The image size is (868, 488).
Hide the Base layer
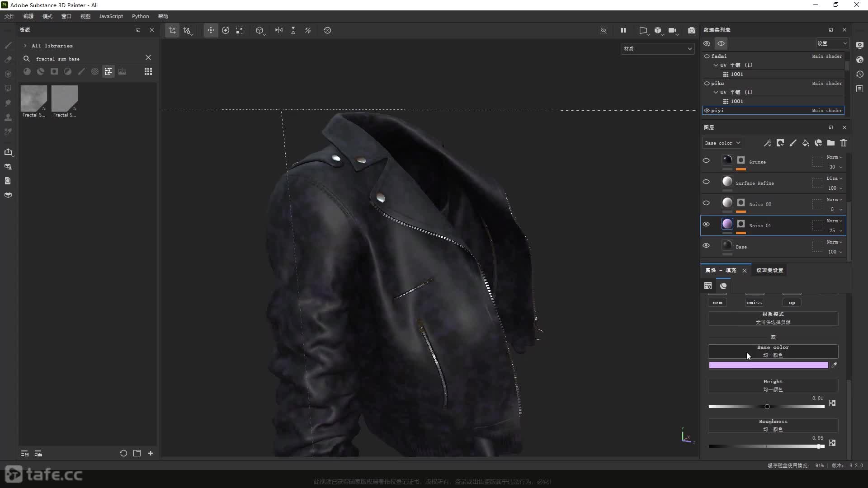pyautogui.click(x=706, y=245)
